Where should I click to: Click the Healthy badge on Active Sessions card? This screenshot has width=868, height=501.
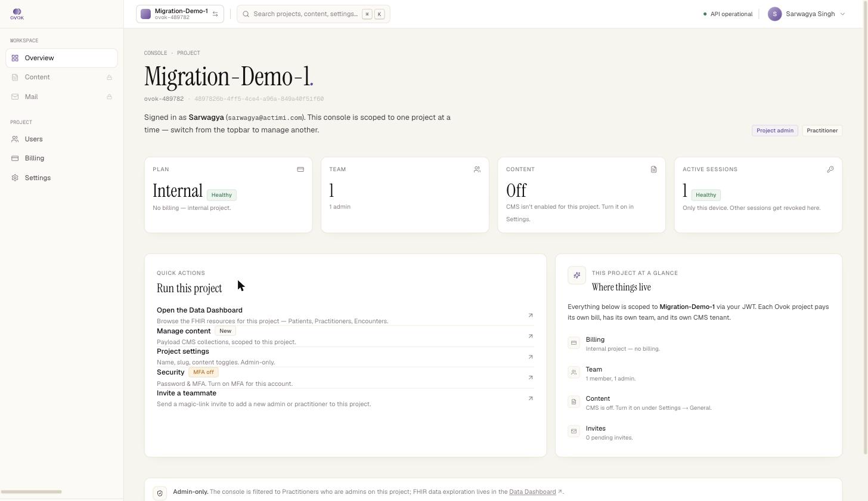coord(706,195)
